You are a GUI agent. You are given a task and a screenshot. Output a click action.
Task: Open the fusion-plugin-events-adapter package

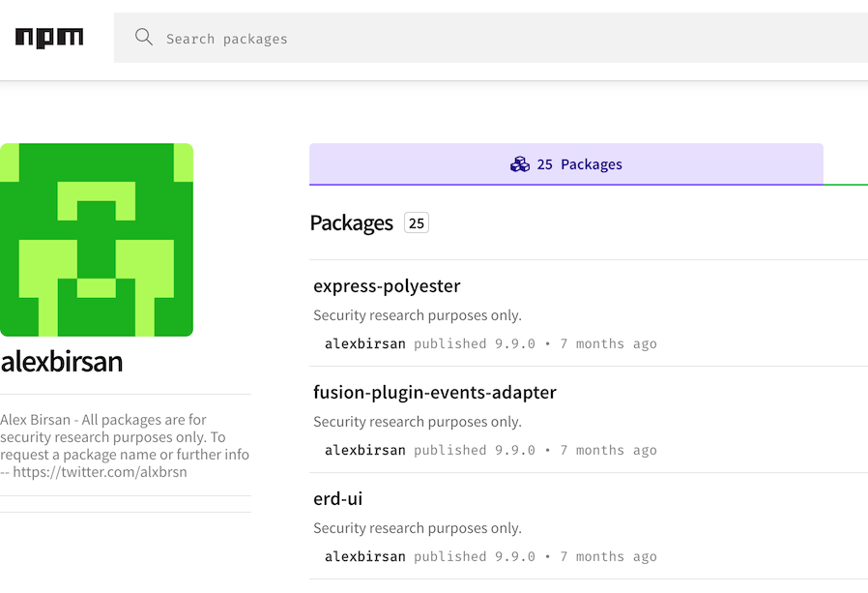(x=435, y=393)
